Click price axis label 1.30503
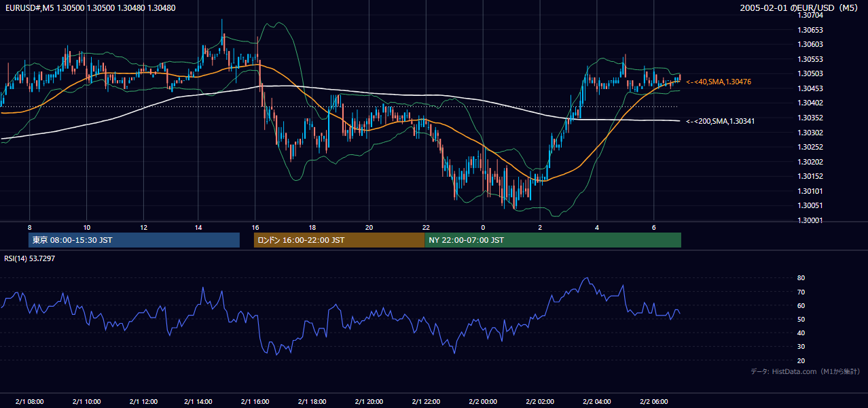 810,73
